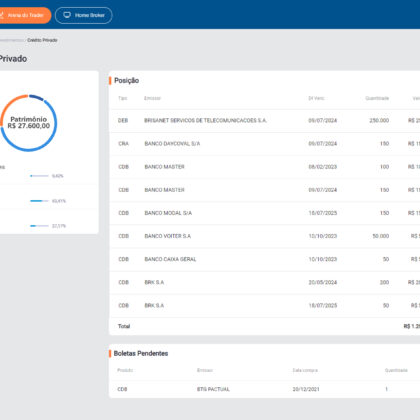
Task: Click the 9,42% allocation progress bar
Action: pos(39,176)
